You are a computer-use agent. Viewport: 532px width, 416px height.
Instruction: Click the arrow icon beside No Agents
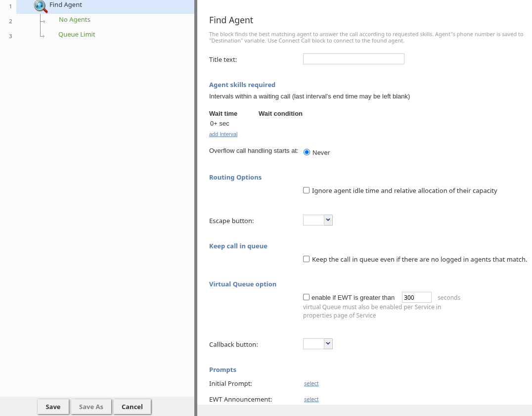pyautogui.click(x=43, y=21)
